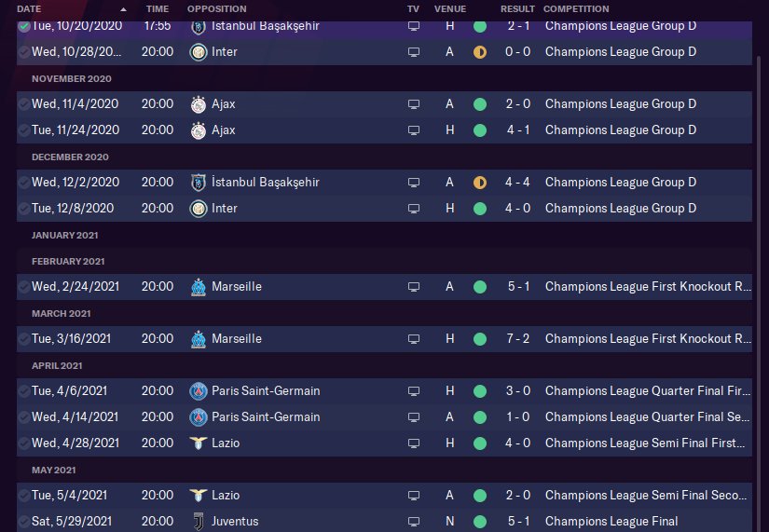Click Ajax crest in the 11/4/2020 fixture
This screenshot has width=769, height=532.
pos(197,104)
